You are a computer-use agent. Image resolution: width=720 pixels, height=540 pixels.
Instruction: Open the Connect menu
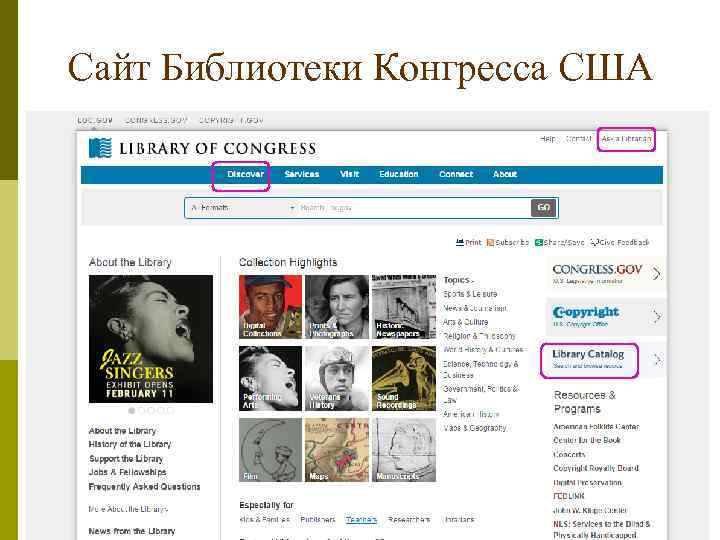pyautogui.click(x=456, y=174)
